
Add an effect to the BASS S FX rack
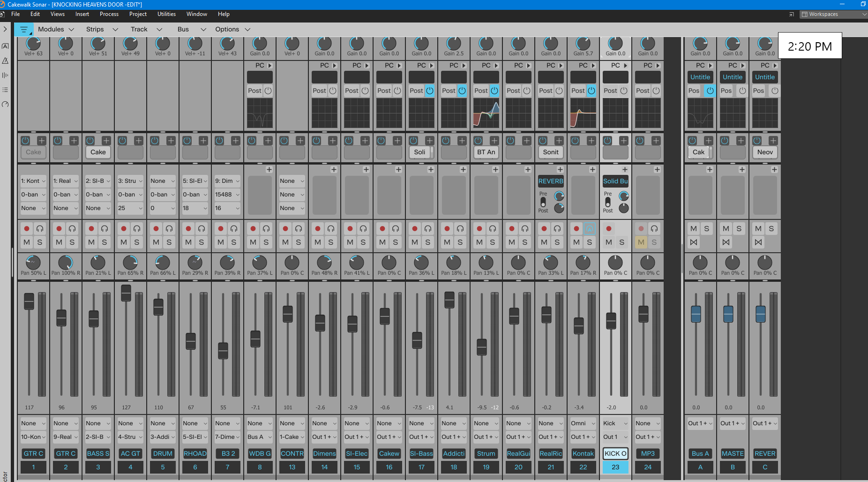click(x=106, y=141)
